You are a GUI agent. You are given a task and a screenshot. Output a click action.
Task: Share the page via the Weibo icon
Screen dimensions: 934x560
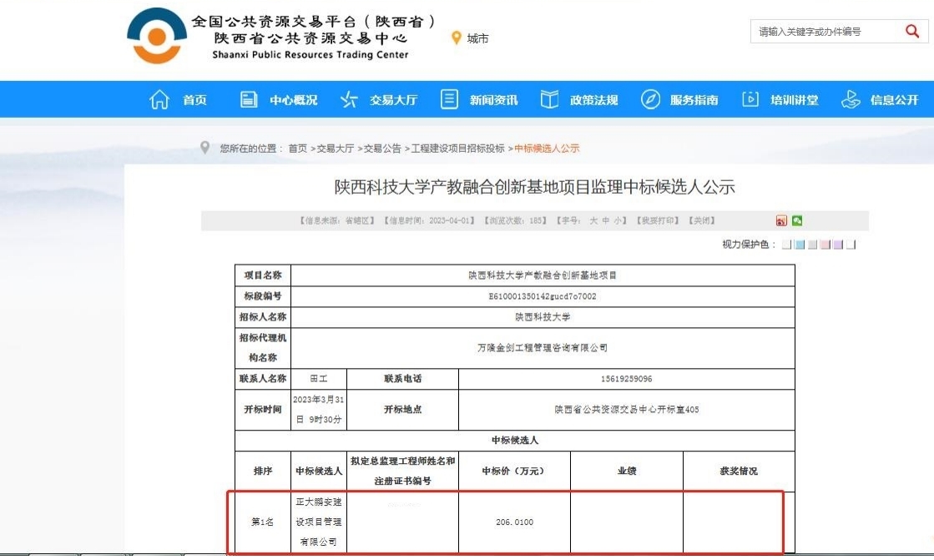click(781, 220)
